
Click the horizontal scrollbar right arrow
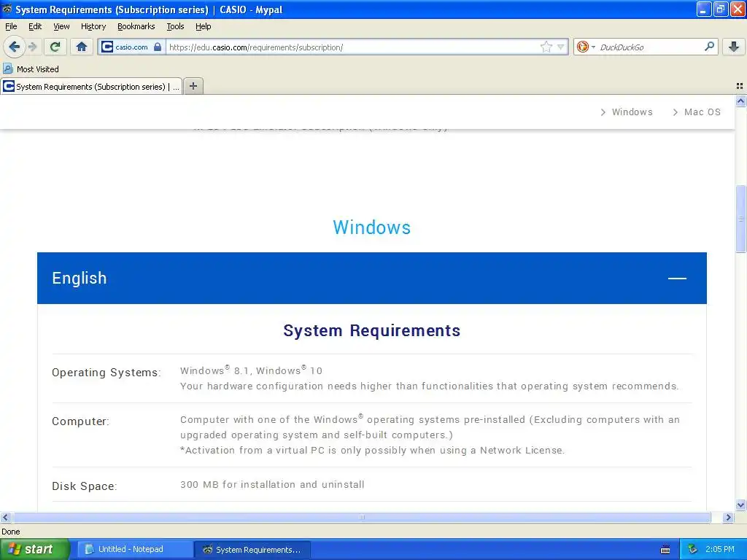point(728,517)
